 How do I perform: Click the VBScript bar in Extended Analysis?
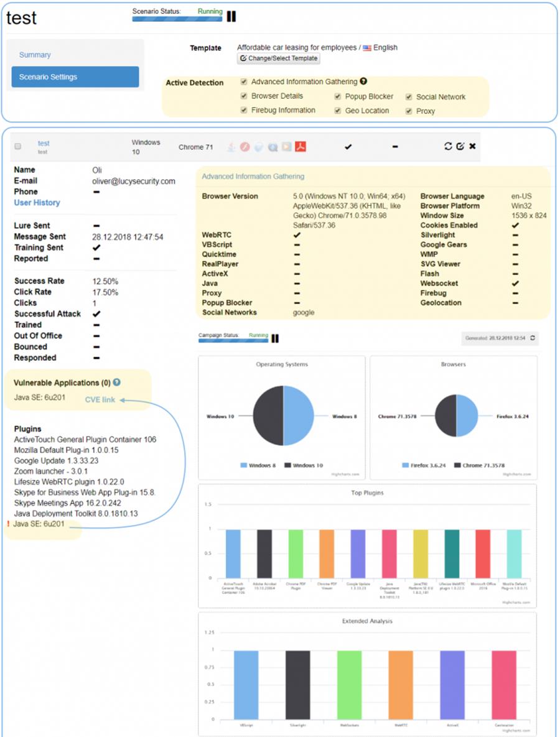(x=246, y=685)
